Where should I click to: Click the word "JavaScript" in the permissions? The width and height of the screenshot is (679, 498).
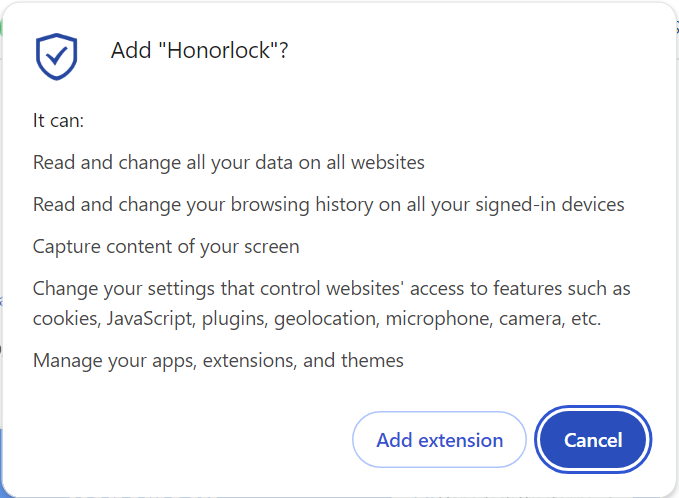click(149, 318)
